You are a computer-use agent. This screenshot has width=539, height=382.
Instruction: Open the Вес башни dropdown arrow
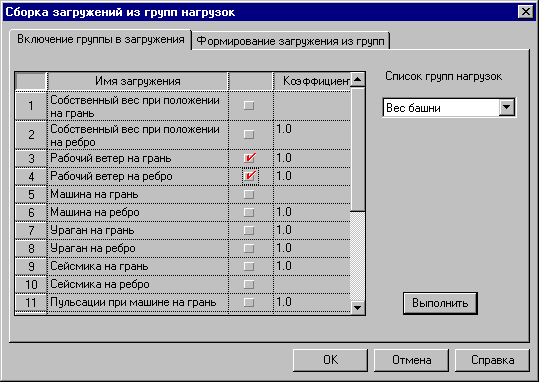[507, 107]
